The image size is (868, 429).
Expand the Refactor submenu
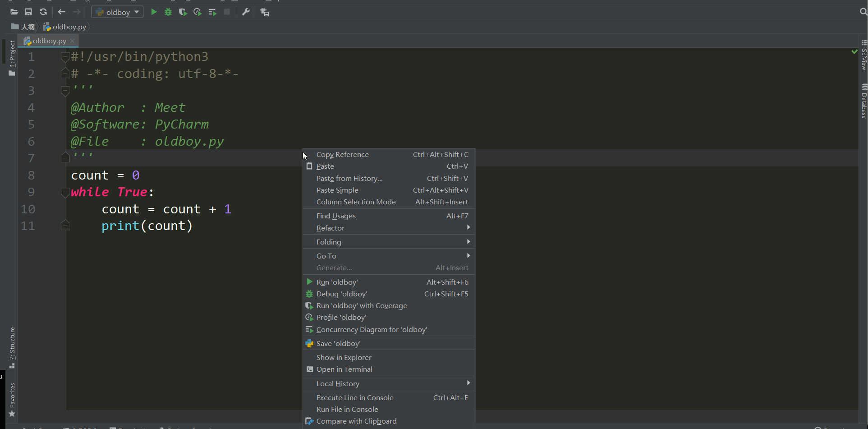(x=389, y=228)
